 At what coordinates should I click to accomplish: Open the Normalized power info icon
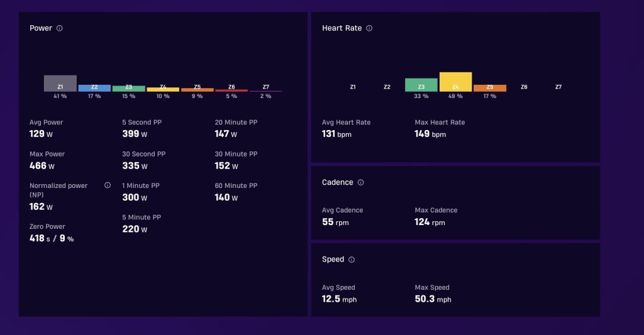[108, 185]
